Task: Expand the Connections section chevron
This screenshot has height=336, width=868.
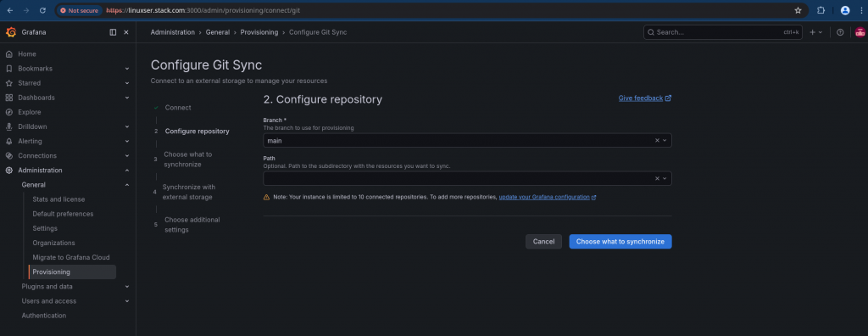Action: pyautogui.click(x=127, y=156)
